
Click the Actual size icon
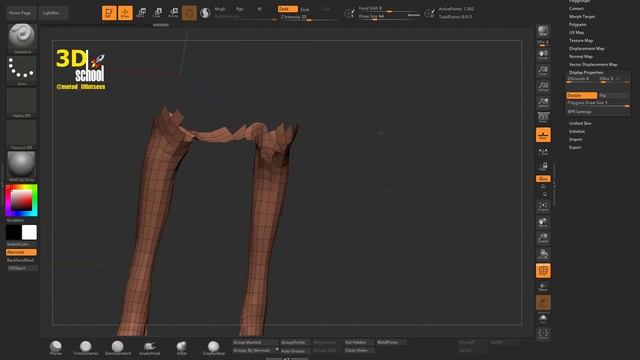click(x=543, y=87)
